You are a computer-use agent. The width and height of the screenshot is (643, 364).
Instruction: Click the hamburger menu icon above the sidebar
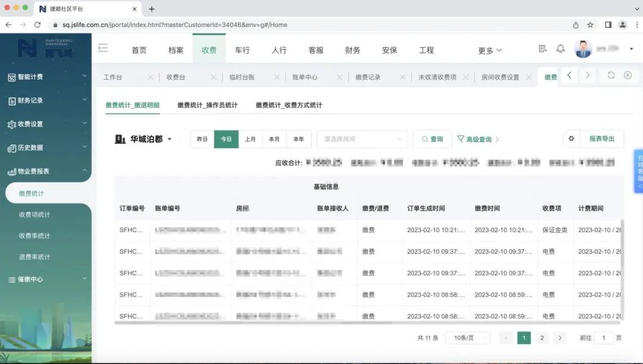tap(104, 49)
